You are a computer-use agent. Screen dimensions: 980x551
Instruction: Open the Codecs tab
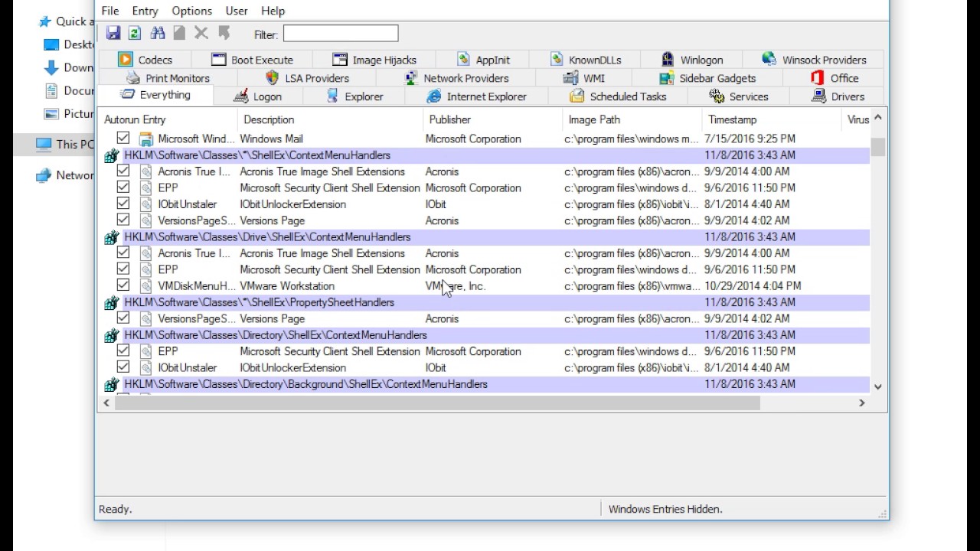[x=145, y=60]
